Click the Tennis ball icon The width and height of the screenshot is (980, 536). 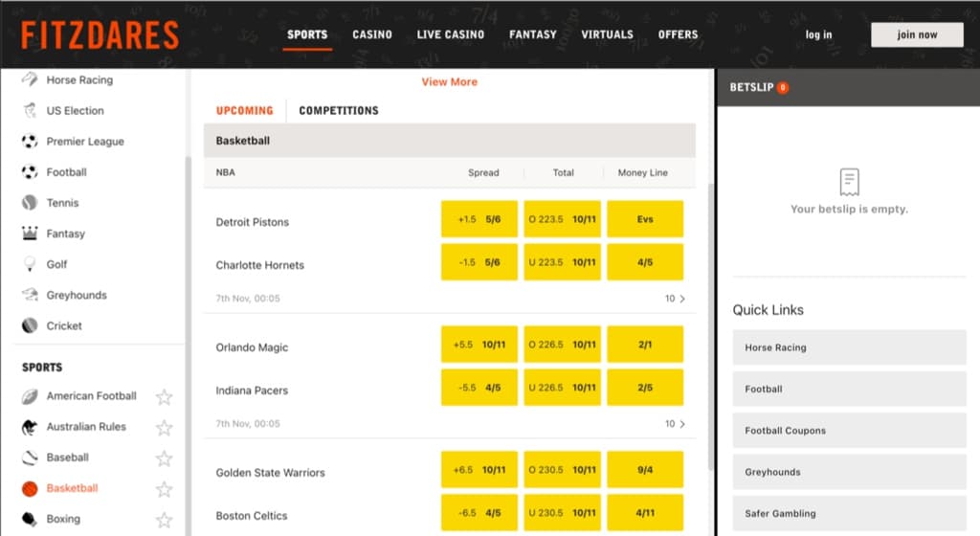30,202
